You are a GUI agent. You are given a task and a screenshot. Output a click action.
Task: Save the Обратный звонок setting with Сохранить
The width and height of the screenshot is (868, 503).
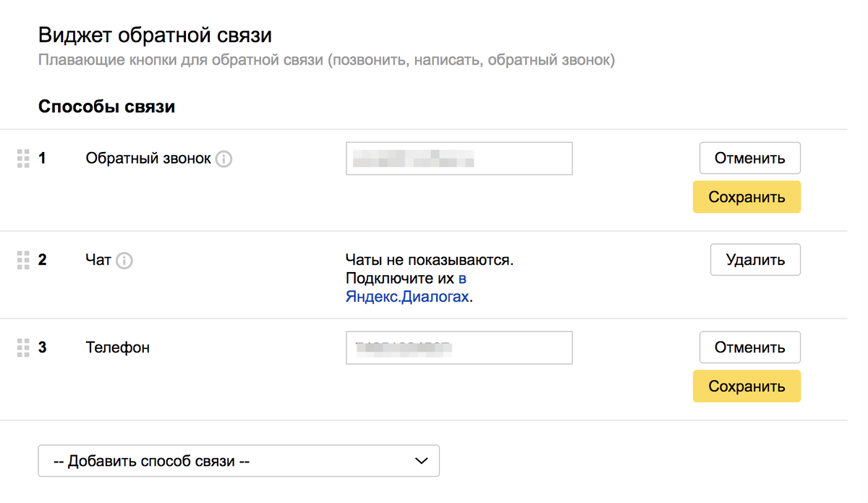click(746, 197)
